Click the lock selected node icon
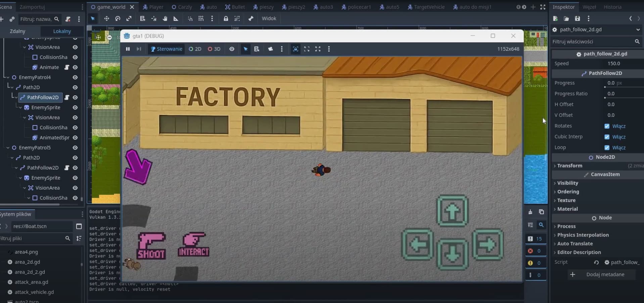The height and width of the screenshot is (303, 644). [x=226, y=19]
